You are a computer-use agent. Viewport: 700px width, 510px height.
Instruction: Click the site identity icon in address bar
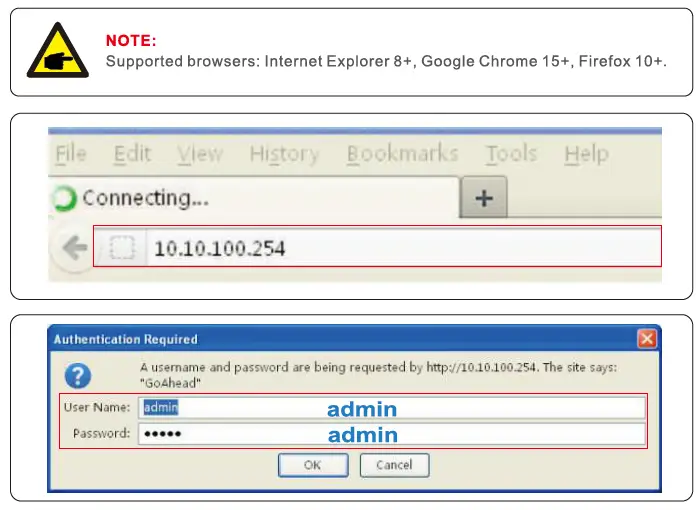pyautogui.click(x=122, y=248)
